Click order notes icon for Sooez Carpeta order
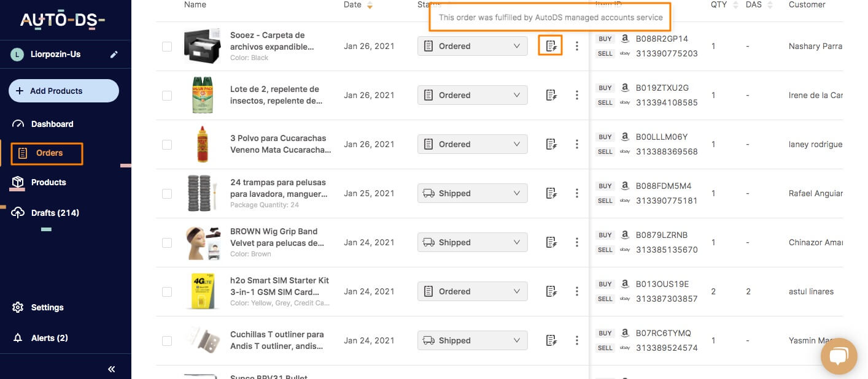This screenshot has width=868, height=379. tap(551, 46)
